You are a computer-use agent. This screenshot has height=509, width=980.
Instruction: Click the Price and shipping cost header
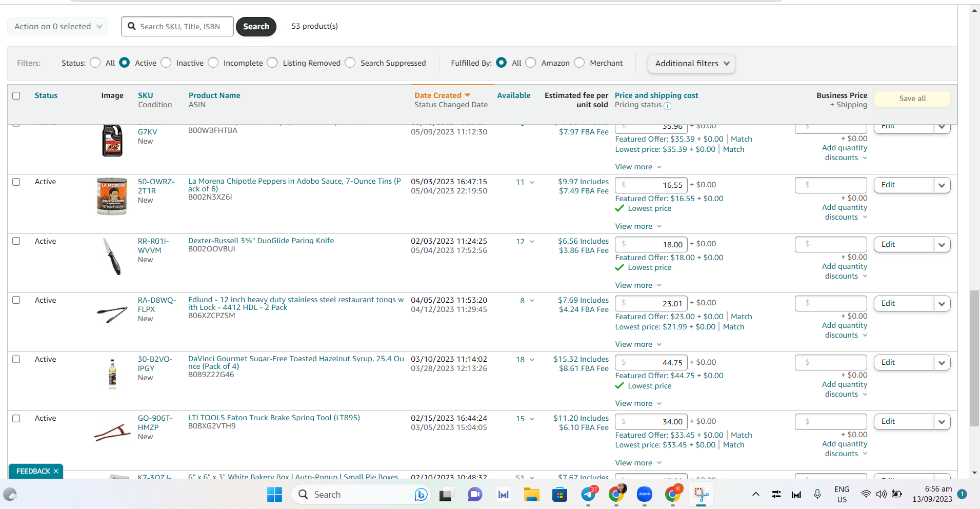(656, 95)
